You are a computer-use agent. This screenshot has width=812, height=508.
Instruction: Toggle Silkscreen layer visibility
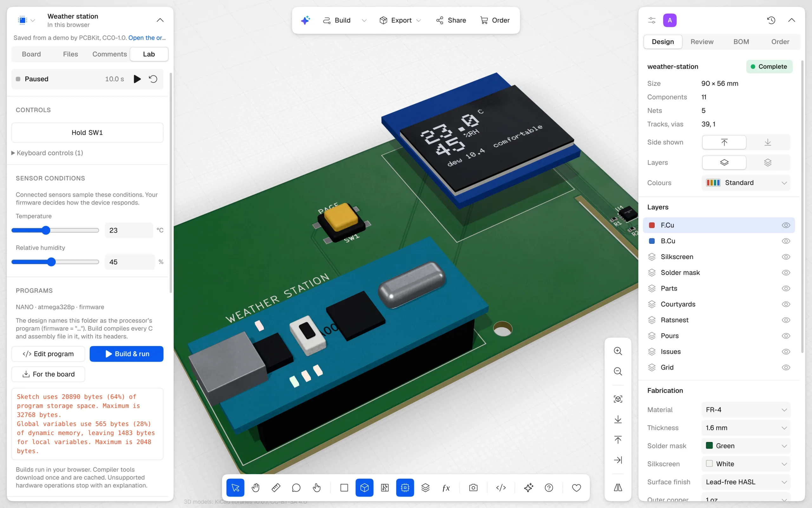point(786,257)
